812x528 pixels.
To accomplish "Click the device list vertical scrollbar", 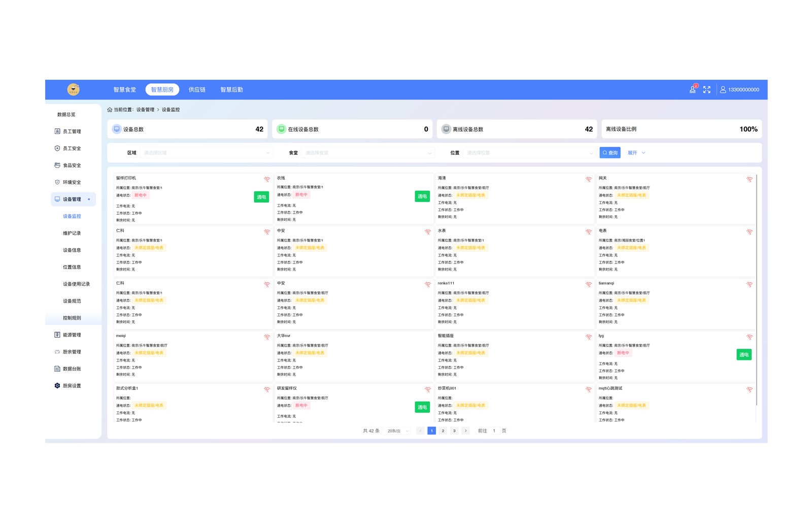I will 756,290.
